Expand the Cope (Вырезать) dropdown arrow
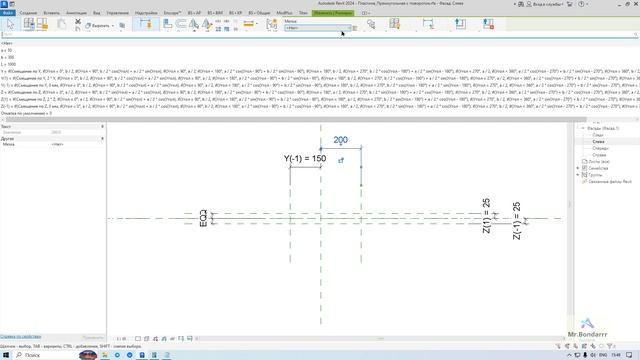The image size is (640, 360). pyautogui.click(x=113, y=26)
